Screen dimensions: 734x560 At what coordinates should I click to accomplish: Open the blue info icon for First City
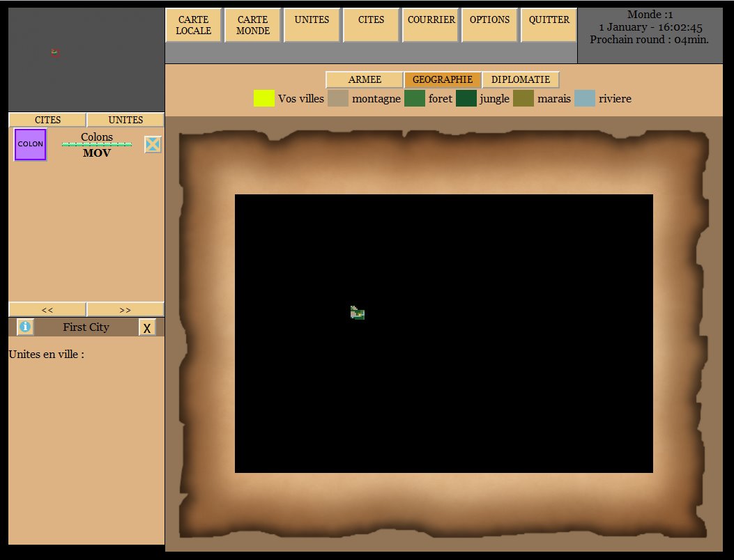(x=25, y=327)
